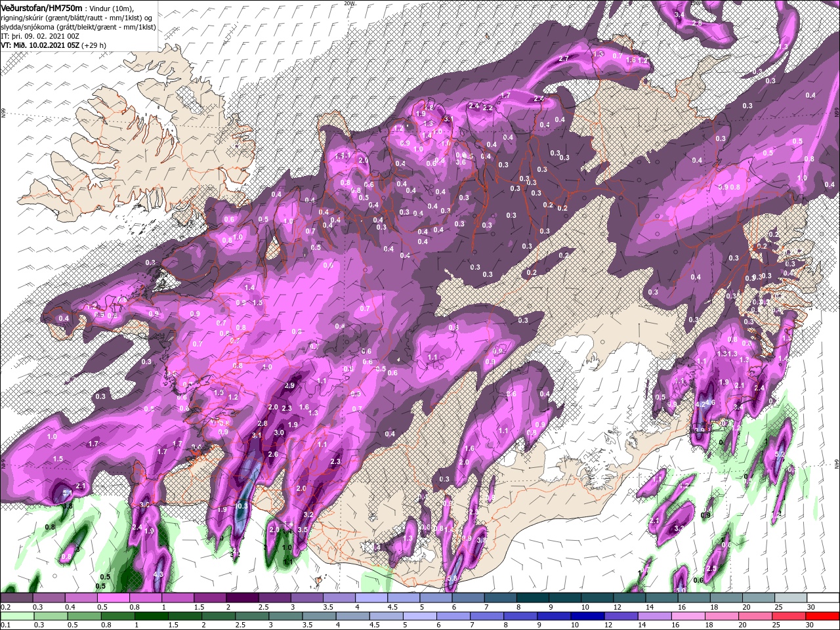Click the '5.2' value off east coast
840x630 pixels.
click(x=780, y=453)
